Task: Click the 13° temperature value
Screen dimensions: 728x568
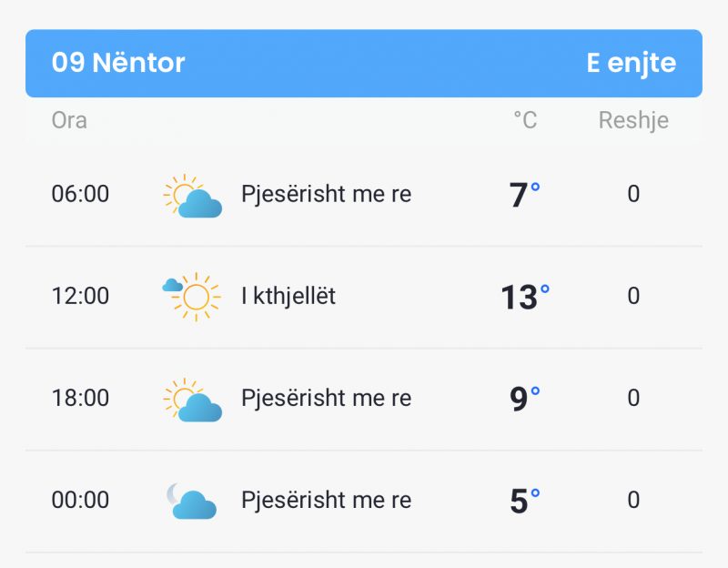Action: 525,297
